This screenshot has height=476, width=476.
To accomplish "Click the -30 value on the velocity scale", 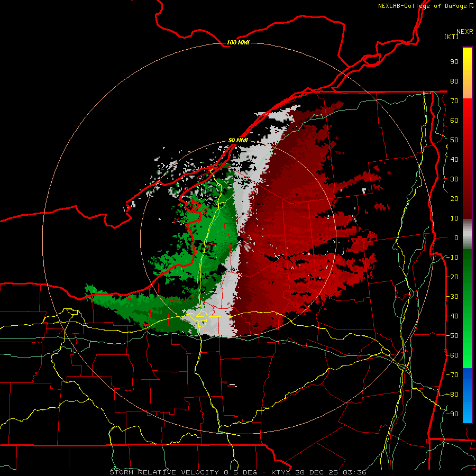I will [452, 297].
